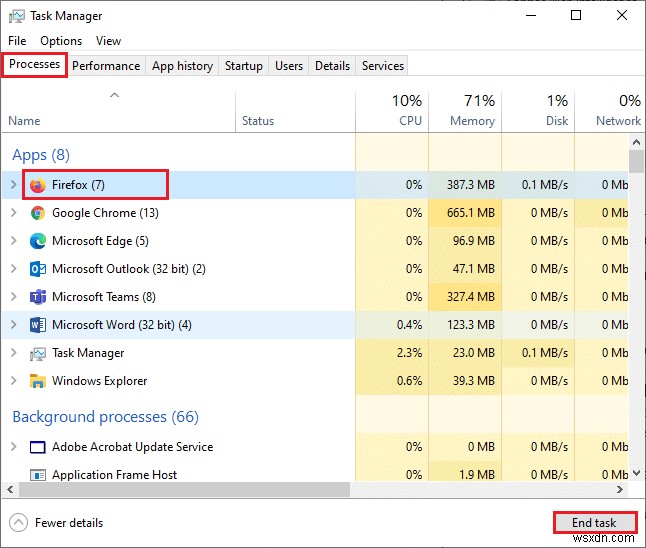Image resolution: width=646 pixels, height=548 pixels.
Task: Maximize the Task Manager window
Action: 576,16
